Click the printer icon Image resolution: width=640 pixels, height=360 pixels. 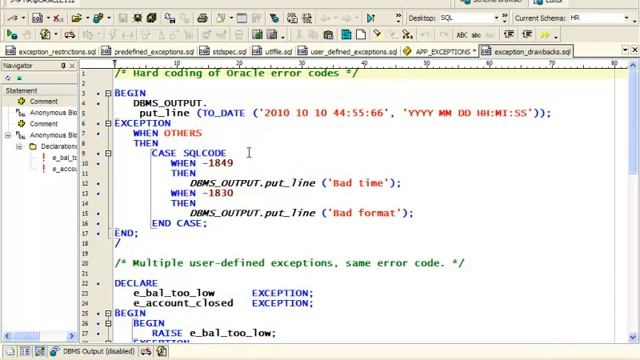coord(202,18)
